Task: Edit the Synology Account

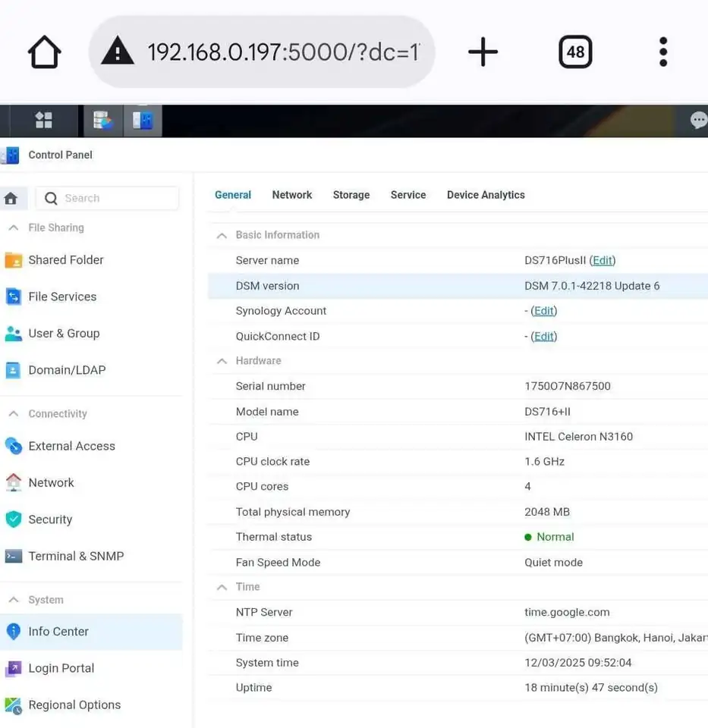Action: pos(544,311)
